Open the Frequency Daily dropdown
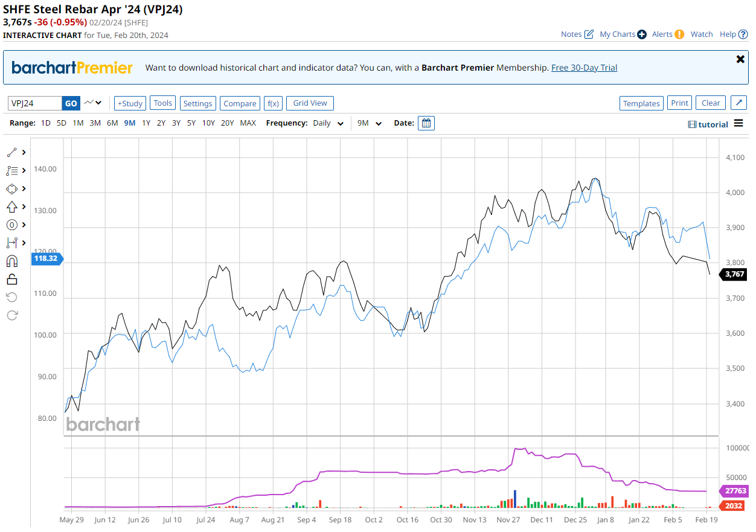756x532 pixels. coord(328,123)
